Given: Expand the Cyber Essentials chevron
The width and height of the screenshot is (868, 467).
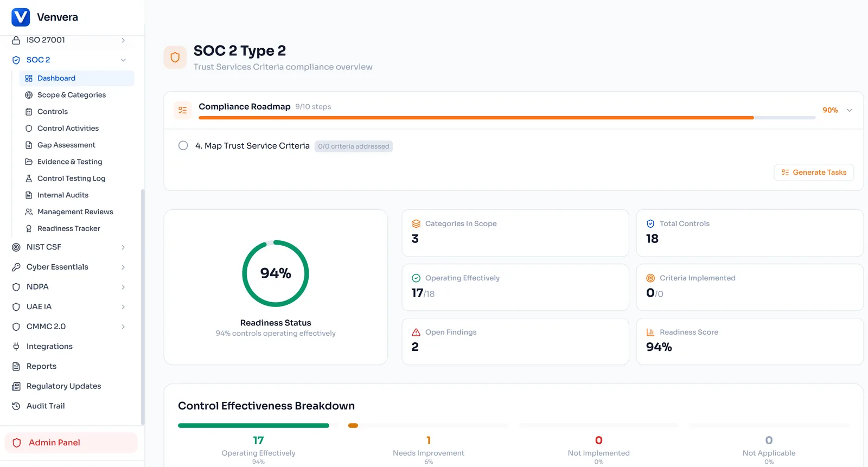Looking at the screenshot, I should tap(123, 267).
